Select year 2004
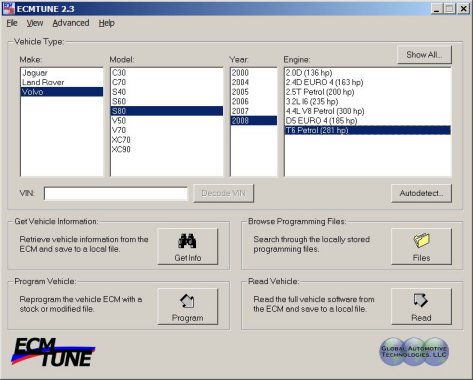473x380 pixels. pos(254,82)
